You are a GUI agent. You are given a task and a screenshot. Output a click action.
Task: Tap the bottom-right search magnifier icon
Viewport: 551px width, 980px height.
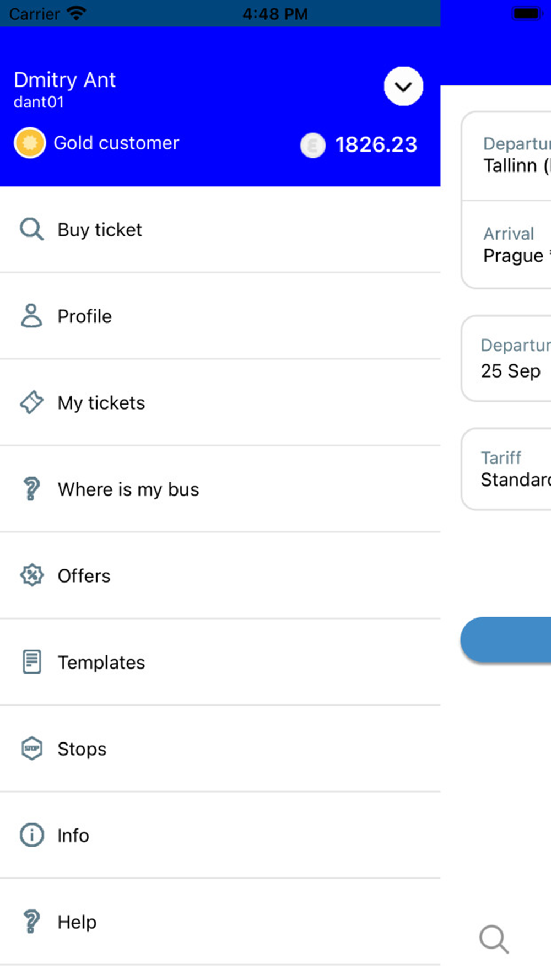494,939
